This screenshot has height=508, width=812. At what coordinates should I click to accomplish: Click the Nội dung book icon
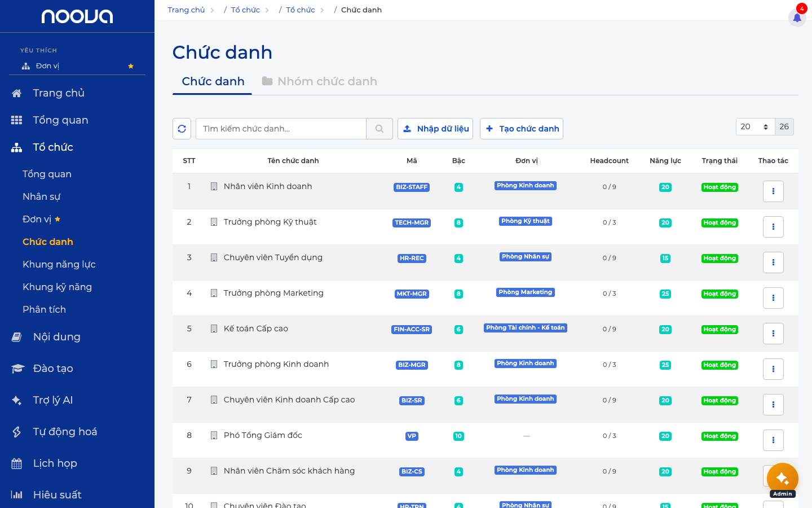pos(17,337)
